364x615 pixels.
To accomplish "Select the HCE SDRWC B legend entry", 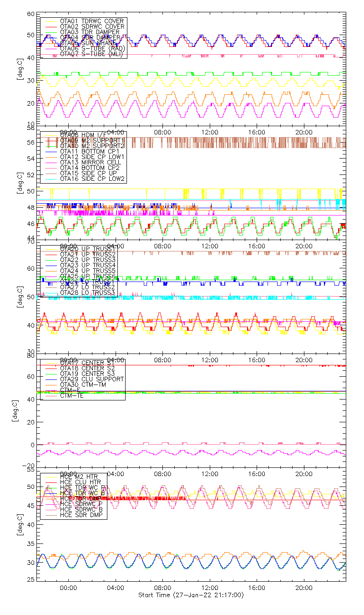I will point(81,509).
